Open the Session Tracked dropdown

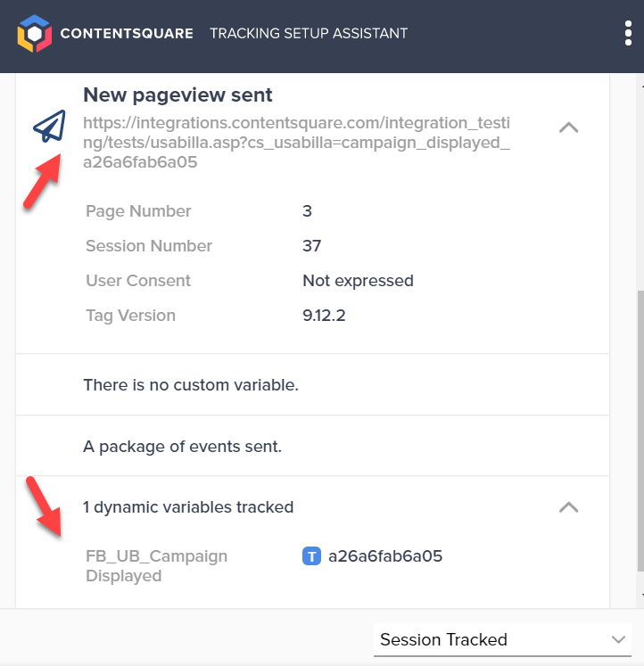502,639
